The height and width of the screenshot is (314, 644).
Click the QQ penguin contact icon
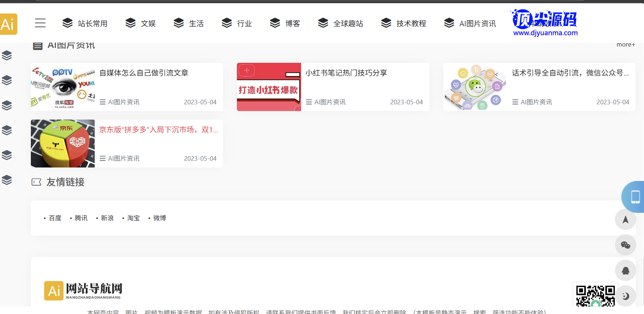[625, 270]
